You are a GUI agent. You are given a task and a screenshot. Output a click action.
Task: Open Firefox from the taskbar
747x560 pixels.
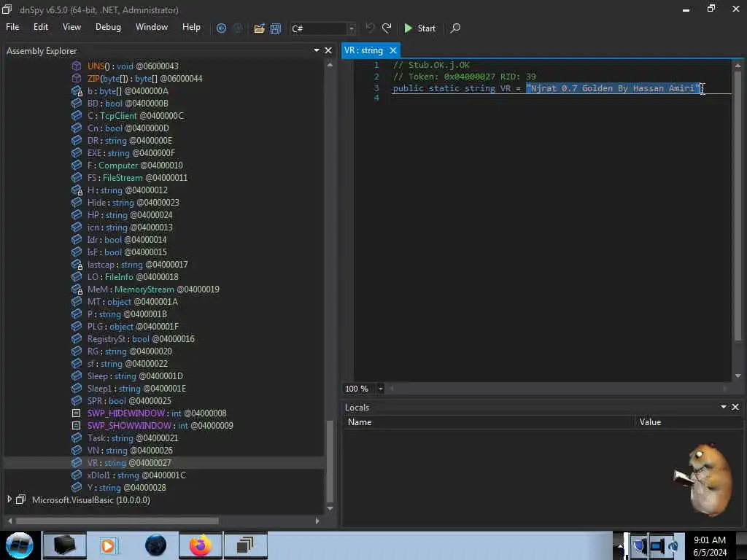click(x=201, y=545)
